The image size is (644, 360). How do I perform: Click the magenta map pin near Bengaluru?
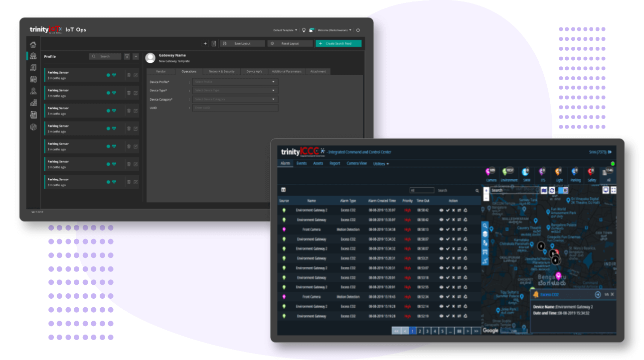tap(559, 275)
